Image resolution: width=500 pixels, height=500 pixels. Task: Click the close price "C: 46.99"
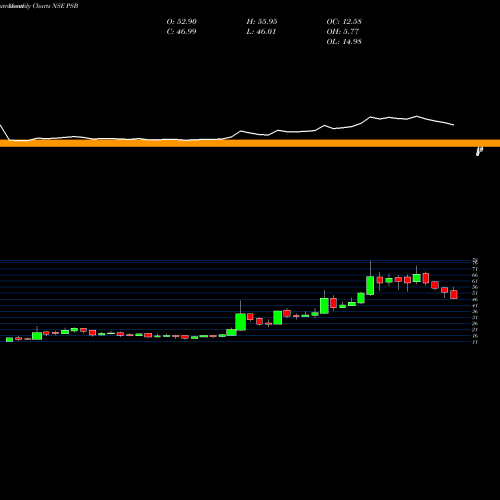click(x=181, y=32)
